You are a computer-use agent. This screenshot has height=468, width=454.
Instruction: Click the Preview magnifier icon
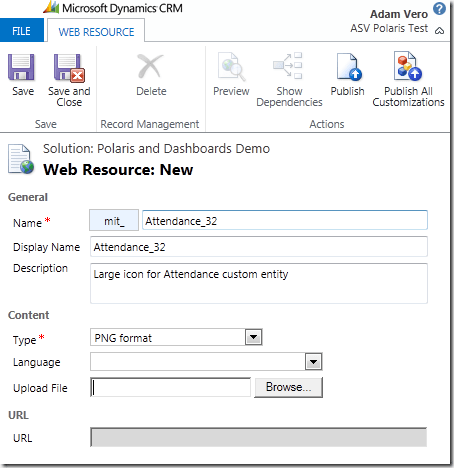click(231, 66)
